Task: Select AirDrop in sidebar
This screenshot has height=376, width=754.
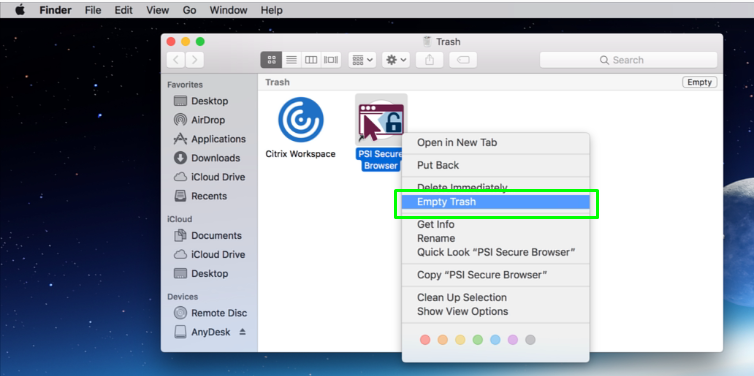Action: click(x=199, y=120)
